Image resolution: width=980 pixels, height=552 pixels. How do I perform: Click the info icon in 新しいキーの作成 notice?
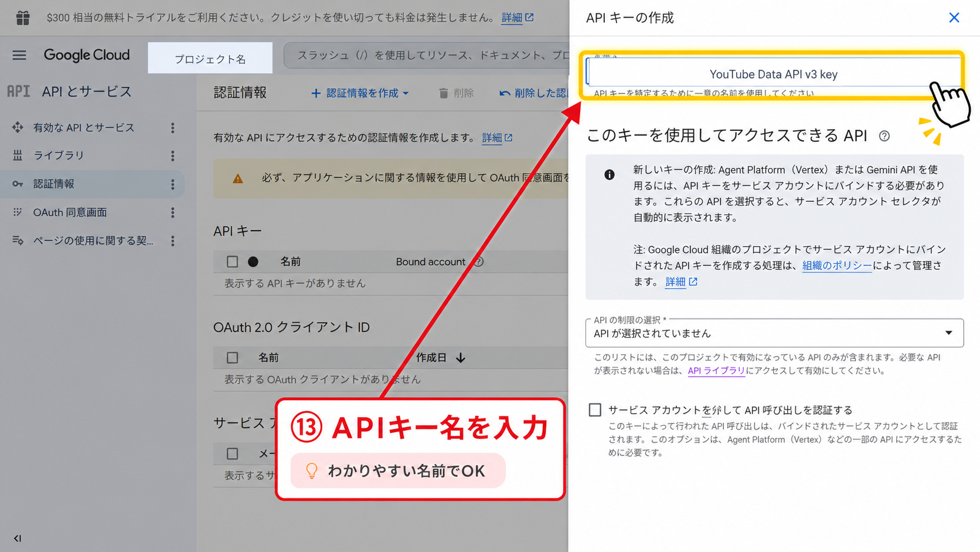pyautogui.click(x=610, y=174)
